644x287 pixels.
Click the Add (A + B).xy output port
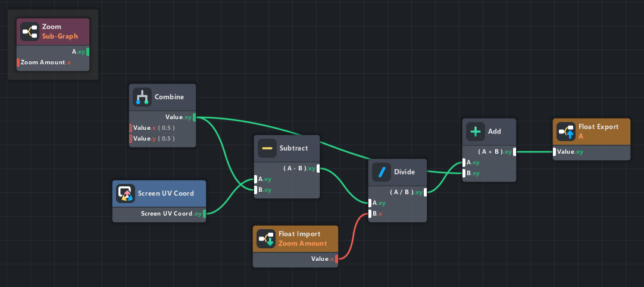tap(515, 152)
